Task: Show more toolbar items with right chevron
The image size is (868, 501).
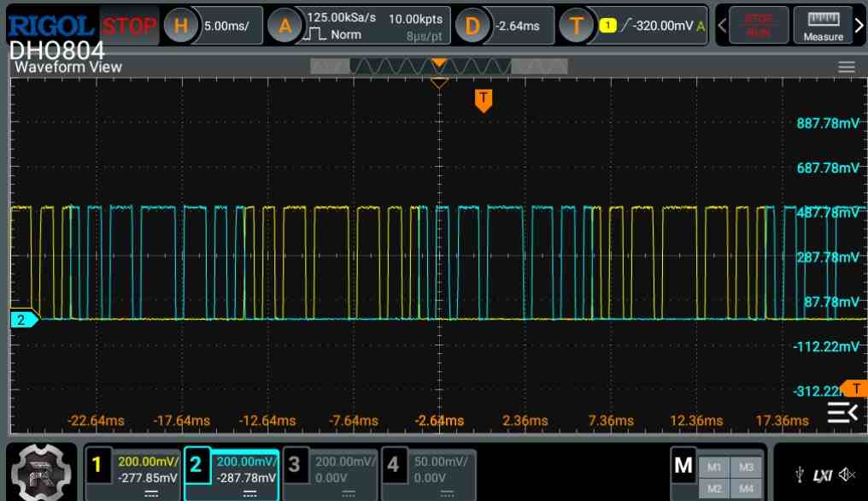Action: pos(859,26)
